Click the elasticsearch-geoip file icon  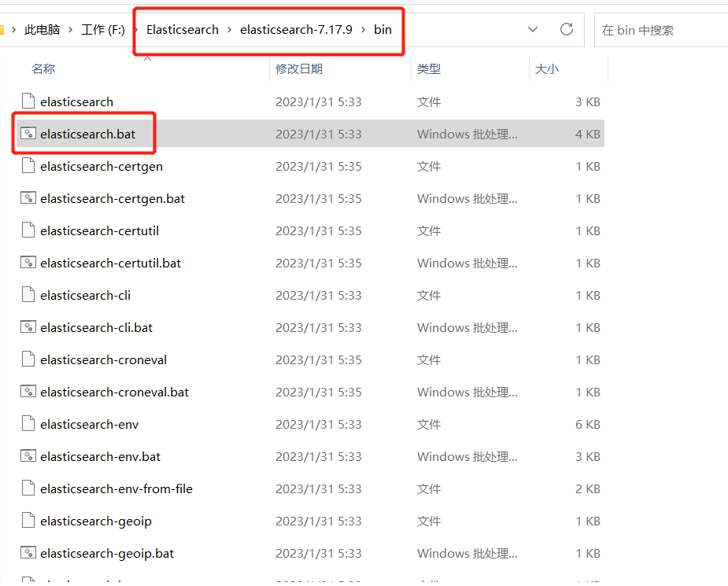click(x=28, y=521)
